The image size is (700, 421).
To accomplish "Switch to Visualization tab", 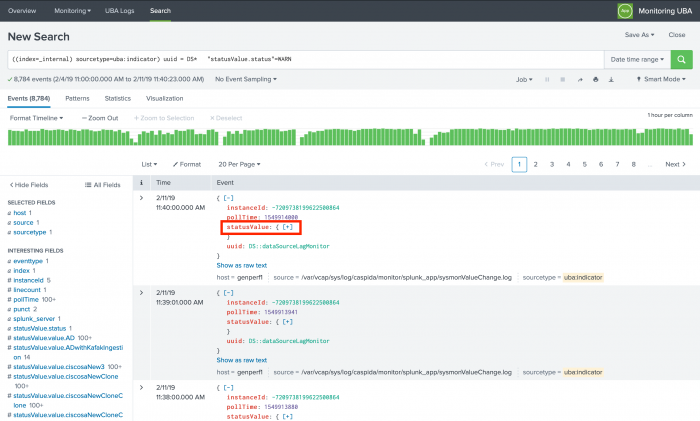I will [165, 98].
